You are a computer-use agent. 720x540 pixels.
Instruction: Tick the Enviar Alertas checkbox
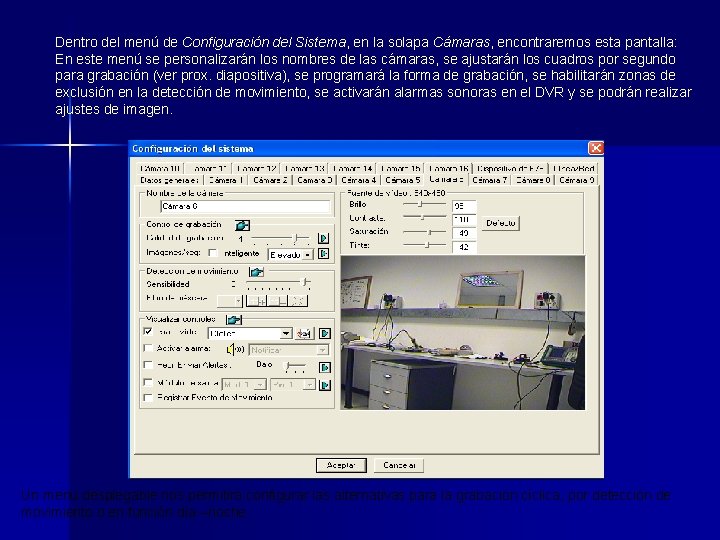(148, 365)
